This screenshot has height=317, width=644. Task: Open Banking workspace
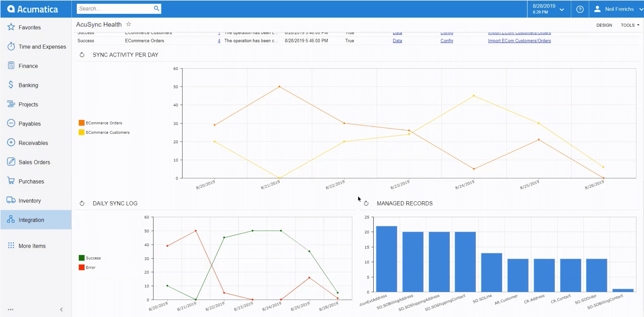(x=36, y=85)
